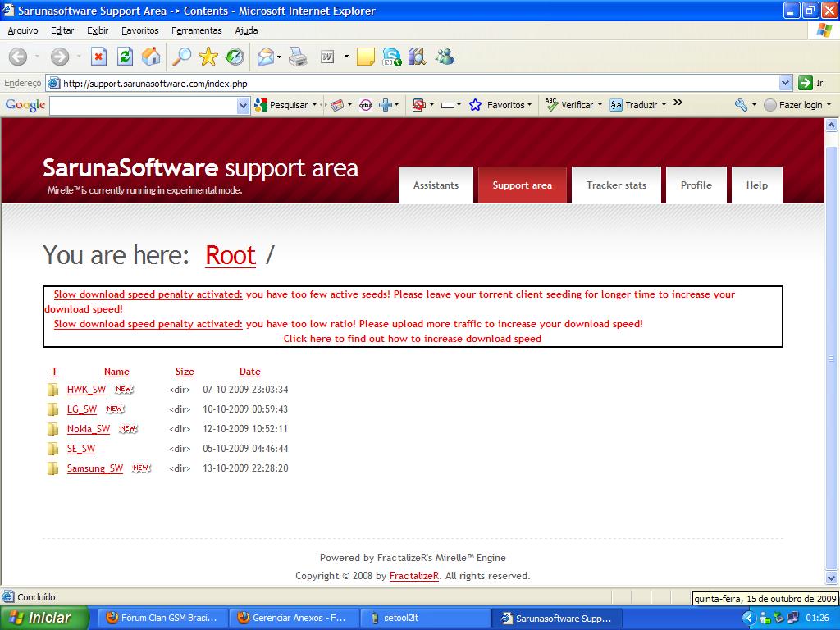Expand the Traduzir dropdown

[x=664, y=105]
